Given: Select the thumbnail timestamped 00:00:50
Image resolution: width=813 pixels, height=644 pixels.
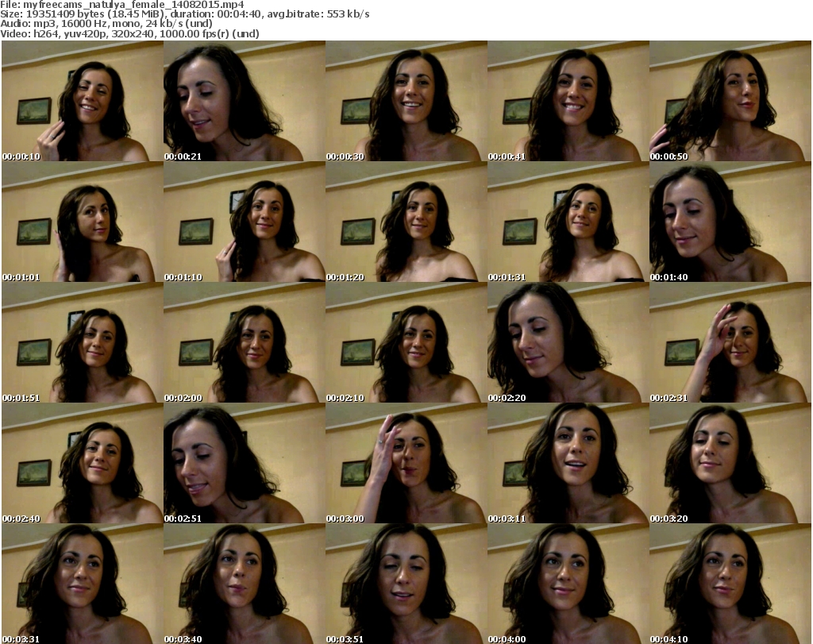Looking at the screenshot, I should pyautogui.click(x=730, y=101).
